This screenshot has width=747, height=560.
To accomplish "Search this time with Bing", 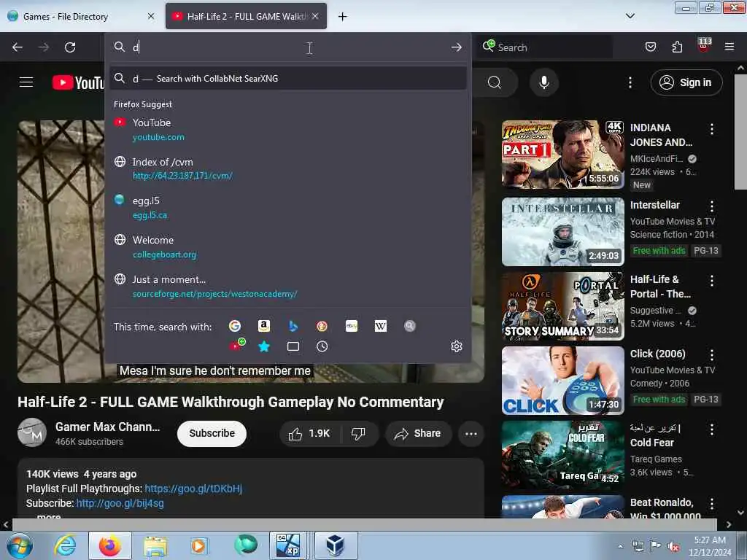I will point(293,326).
